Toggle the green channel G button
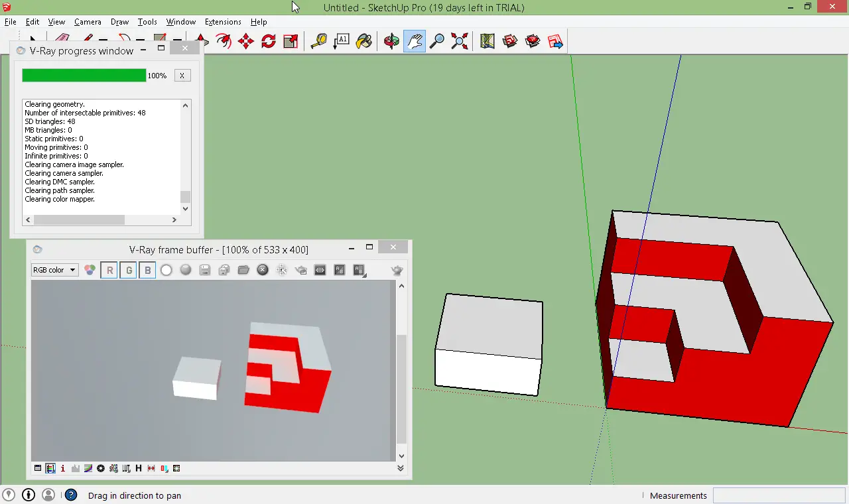 coord(129,270)
